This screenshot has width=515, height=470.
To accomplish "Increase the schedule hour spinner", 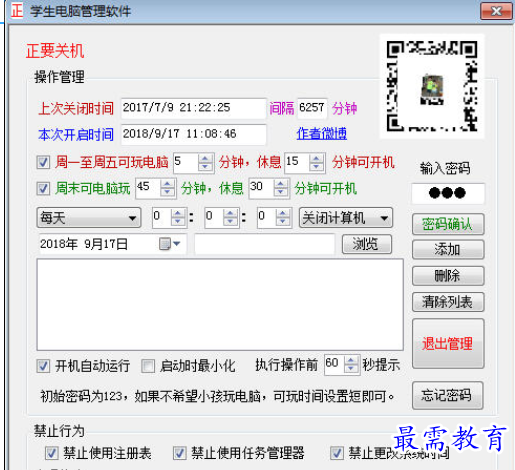I will tap(178, 214).
